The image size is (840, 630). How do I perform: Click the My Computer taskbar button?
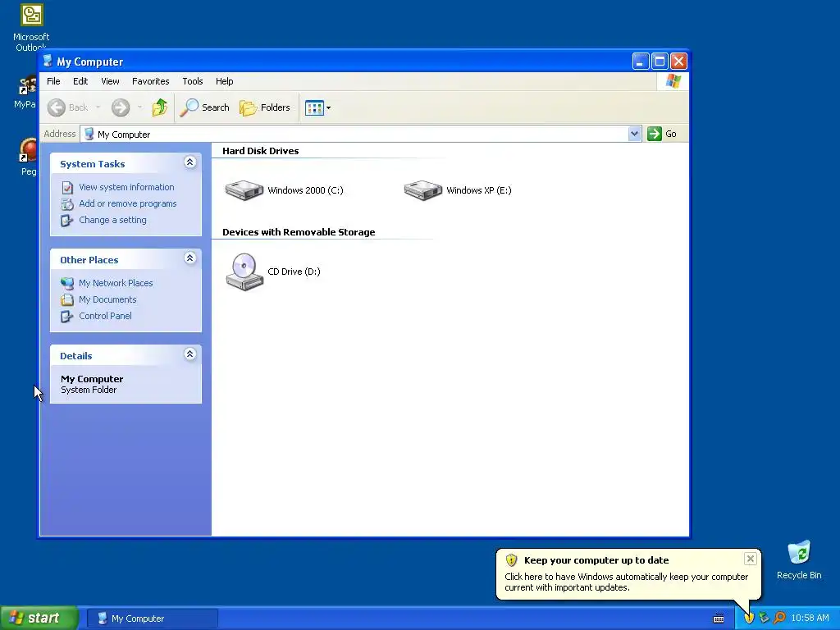point(153,619)
